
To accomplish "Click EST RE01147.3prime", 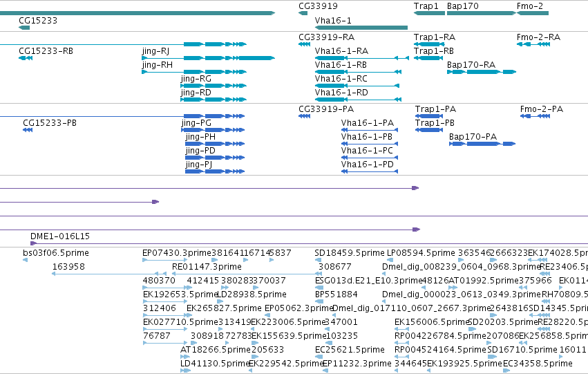I will click(247, 274).
